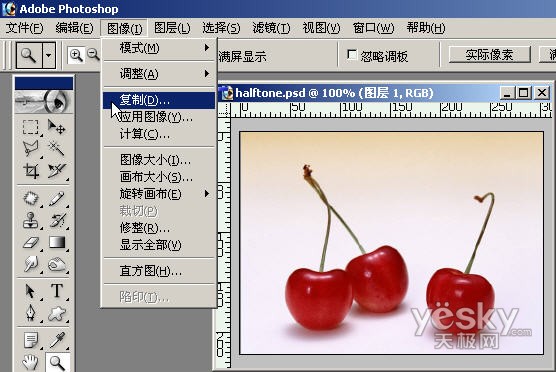
Task: Open 直方图(H)... from the menu
Action: click(159, 271)
